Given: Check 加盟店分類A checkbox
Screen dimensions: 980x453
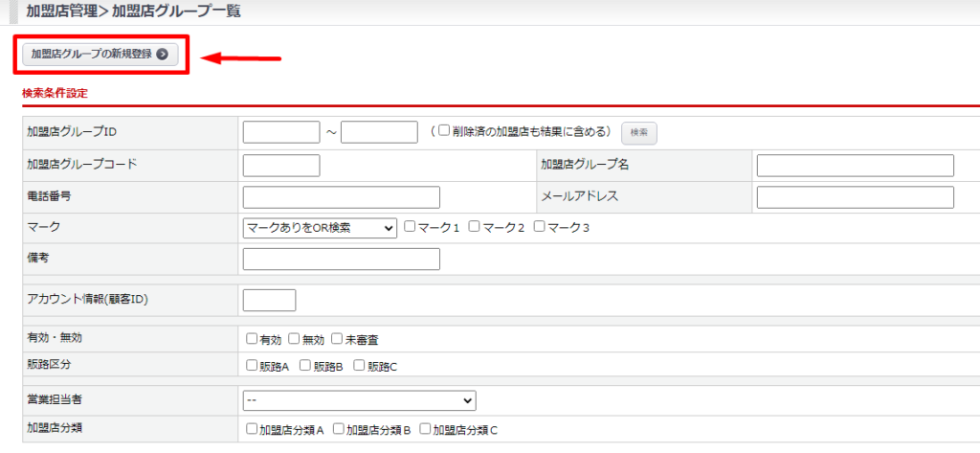Looking at the screenshot, I should [x=252, y=429].
